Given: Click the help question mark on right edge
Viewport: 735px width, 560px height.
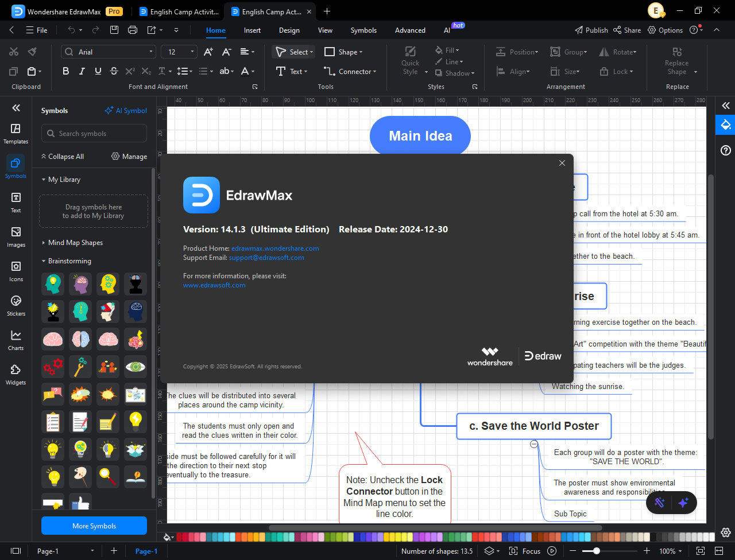Looking at the screenshot, I should pos(726,150).
